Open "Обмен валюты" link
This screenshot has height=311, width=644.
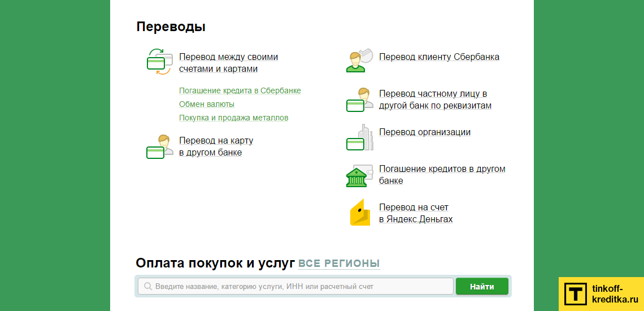click(207, 104)
